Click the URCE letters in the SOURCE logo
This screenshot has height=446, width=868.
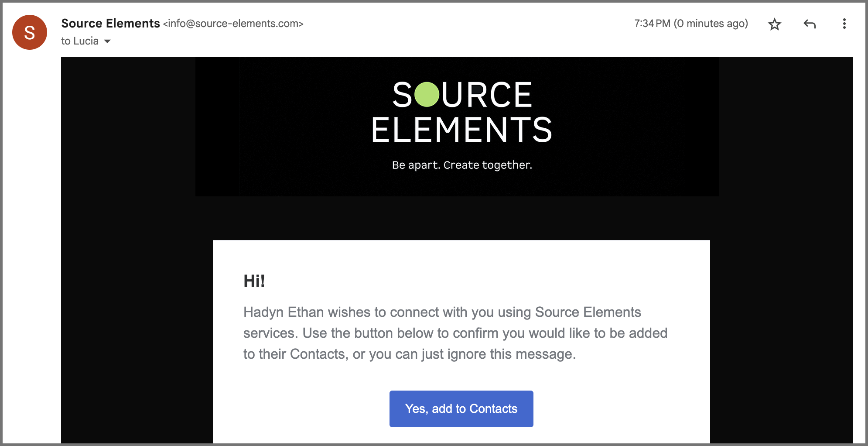coord(487,94)
